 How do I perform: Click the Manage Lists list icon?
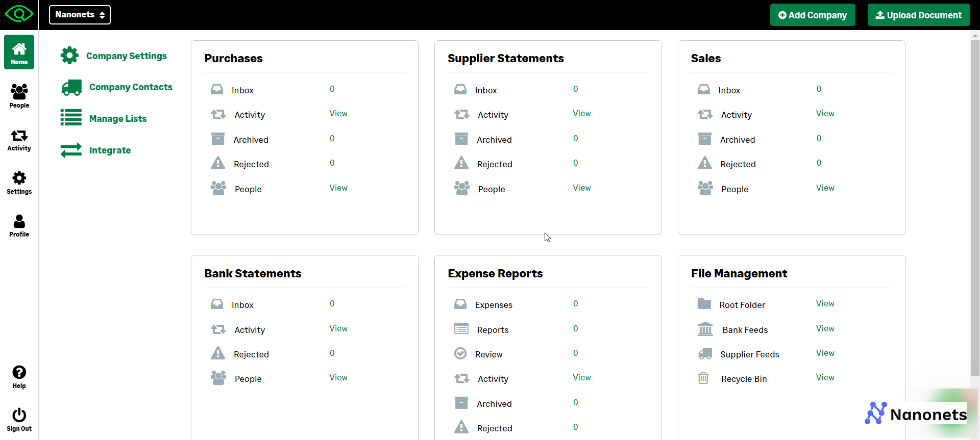pos(71,117)
